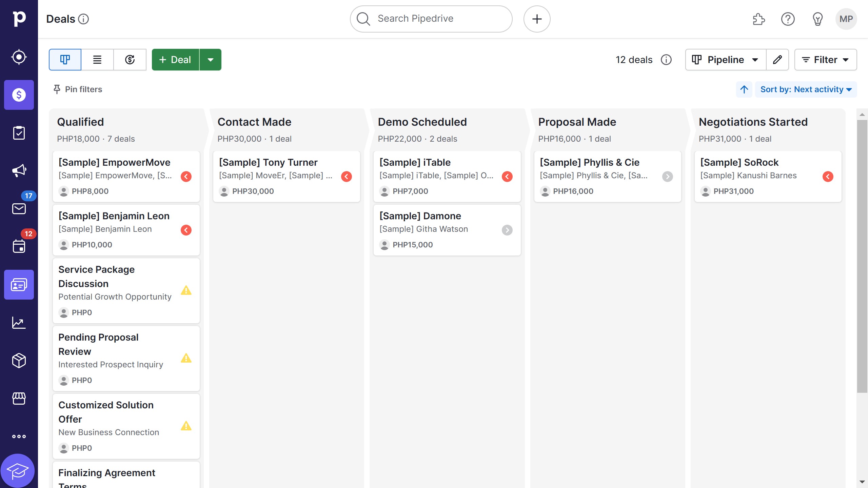This screenshot has width=868, height=488.
Task: Open the Sales Assistant lightbulb icon
Action: [x=817, y=19]
